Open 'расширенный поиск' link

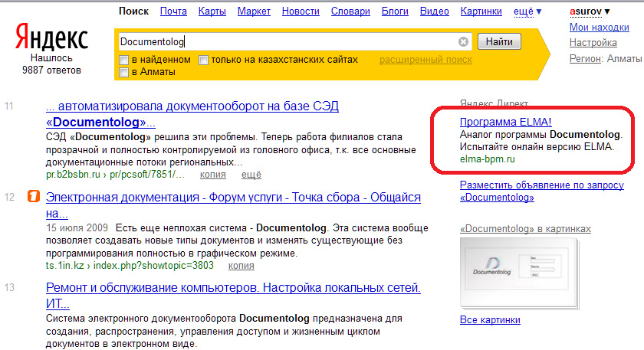[x=426, y=60]
